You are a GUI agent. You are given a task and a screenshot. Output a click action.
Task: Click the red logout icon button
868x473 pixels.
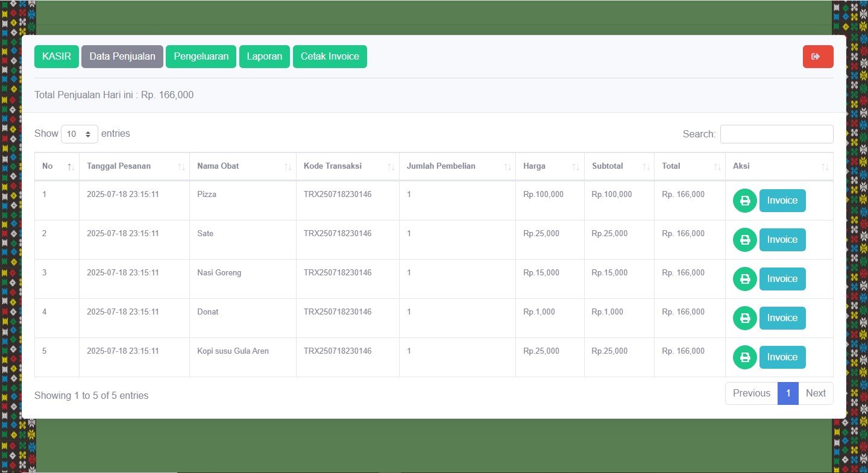click(x=817, y=57)
